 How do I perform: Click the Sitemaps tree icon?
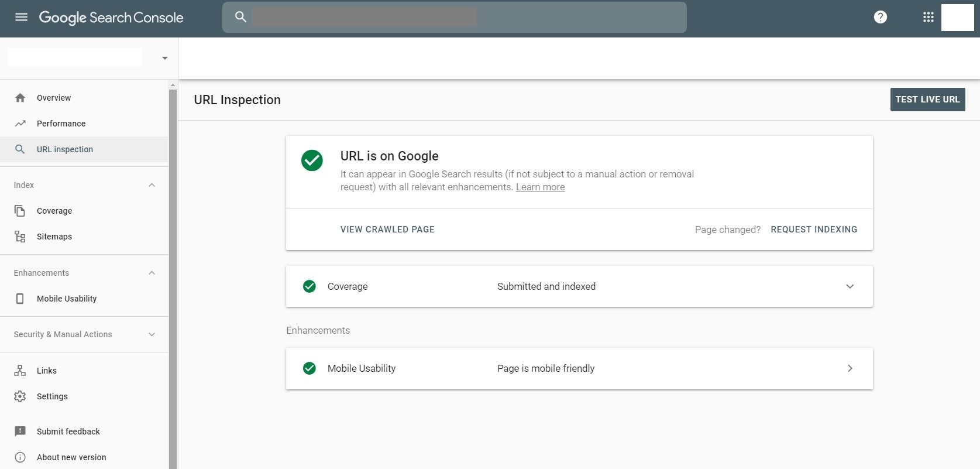(20, 237)
